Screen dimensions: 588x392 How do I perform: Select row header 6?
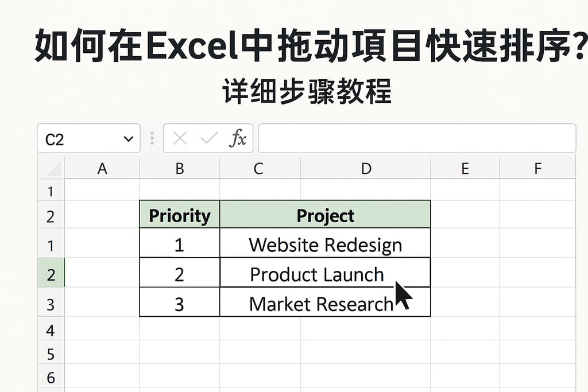point(51,377)
